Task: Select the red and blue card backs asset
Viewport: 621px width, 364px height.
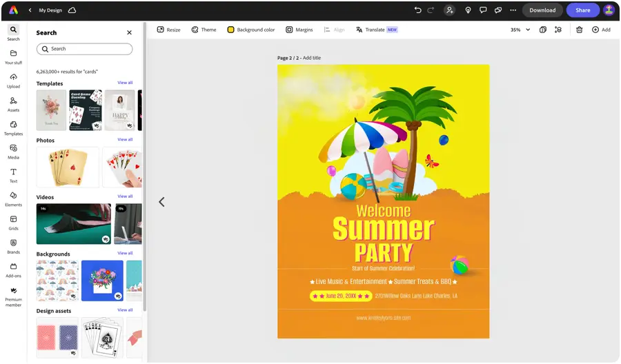Action: coord(57,338)
